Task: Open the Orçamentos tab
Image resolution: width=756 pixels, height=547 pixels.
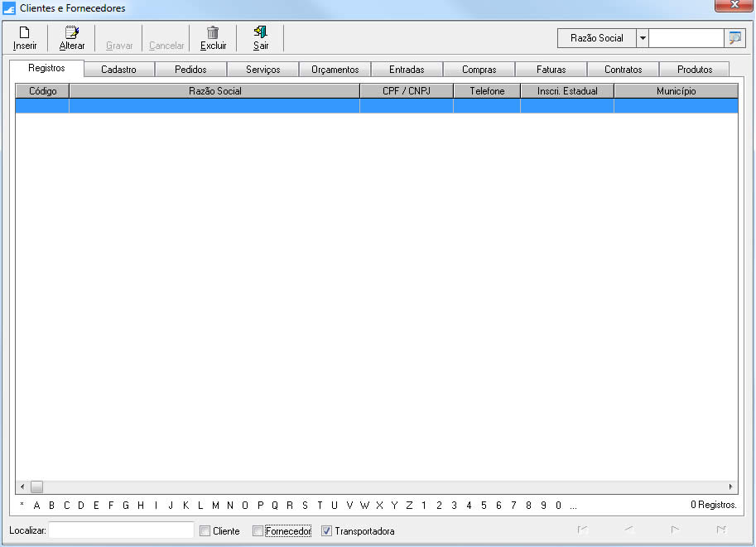Action: click(x=335, y=70)
